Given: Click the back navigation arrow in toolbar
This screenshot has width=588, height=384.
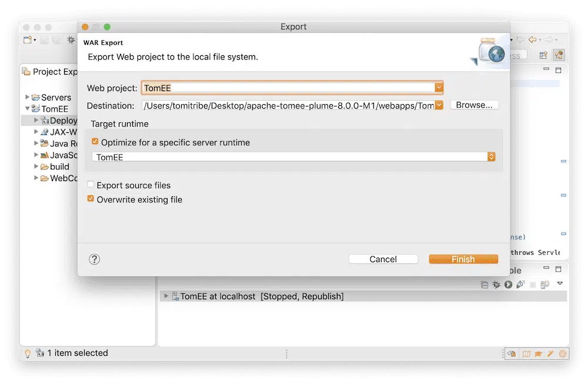Looking at the screenshot, I should (x=533, y=40).
